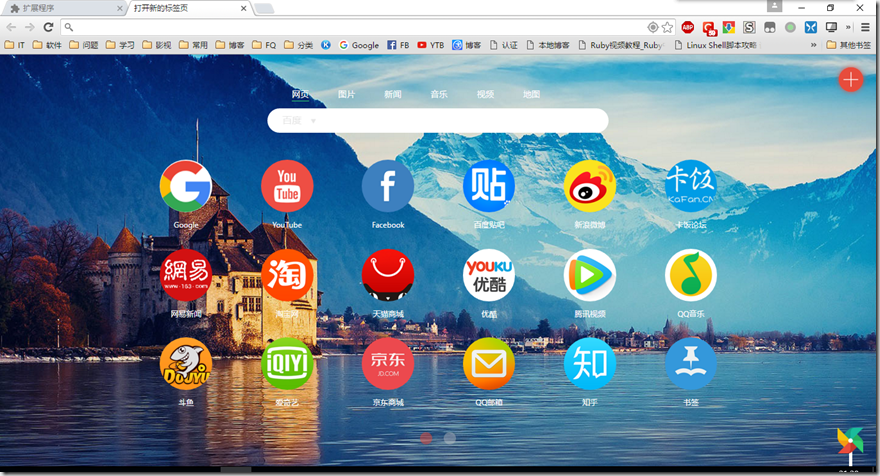The height and width of the screenshot is (476, 880).
Task: Open the Ruby视频教程 bookmark
Action: 621,45
